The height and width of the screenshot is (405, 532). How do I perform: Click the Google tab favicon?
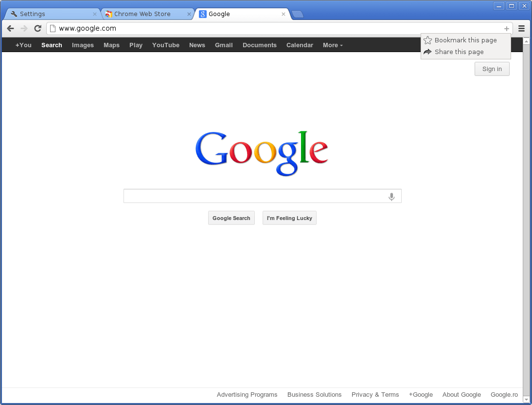[x=203, y=14]
